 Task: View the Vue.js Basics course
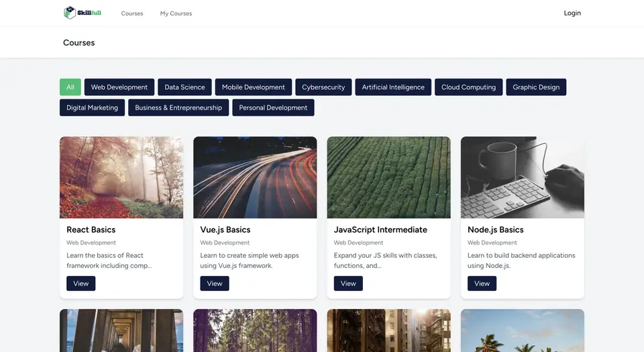(x=215, y=283)
